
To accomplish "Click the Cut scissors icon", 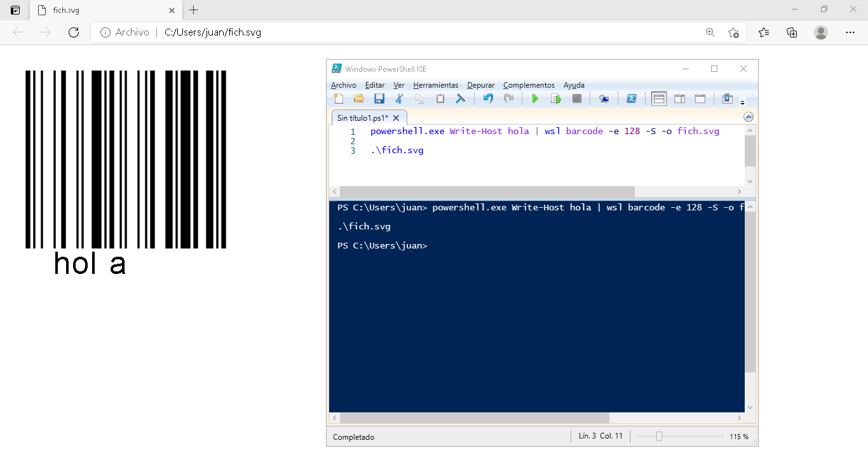I will (399, 99).
